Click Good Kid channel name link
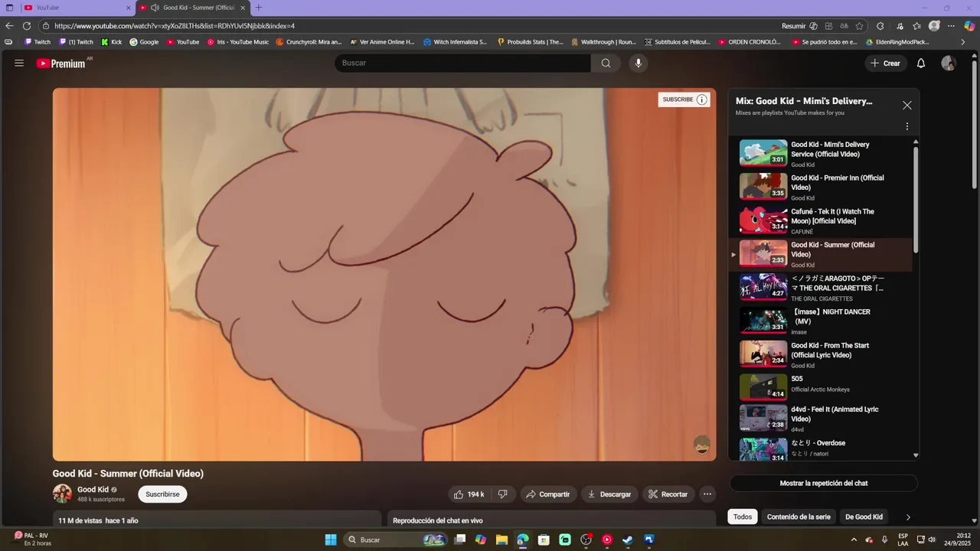980x551 pixels. [x=93, y=490]
